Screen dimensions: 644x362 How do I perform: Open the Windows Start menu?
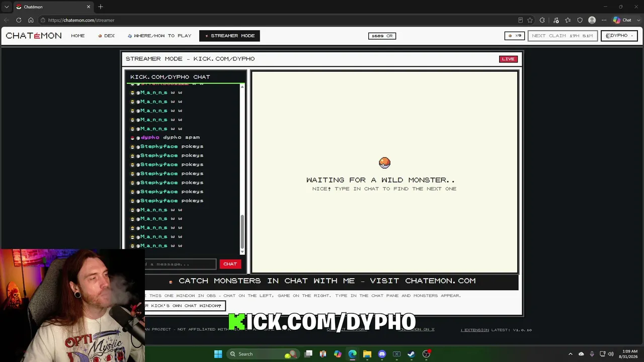(x=218, y=354)
